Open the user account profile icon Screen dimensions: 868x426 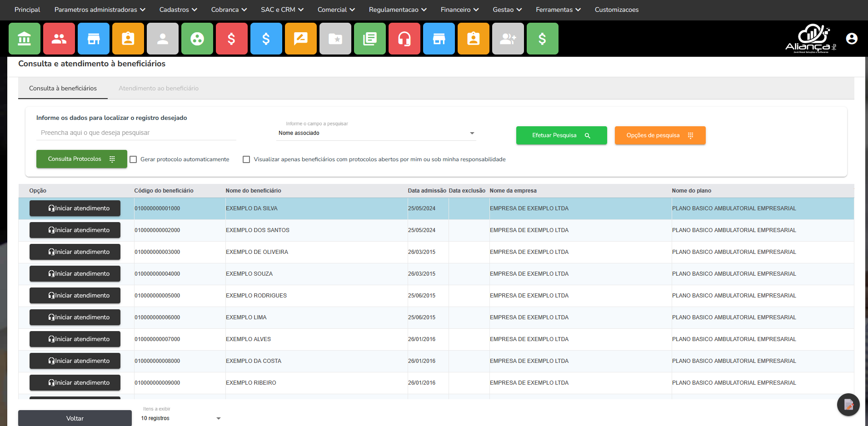[852, 39]
